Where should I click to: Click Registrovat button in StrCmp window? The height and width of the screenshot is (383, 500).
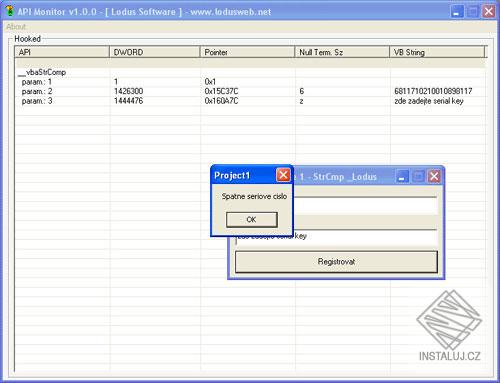[336, 262]
